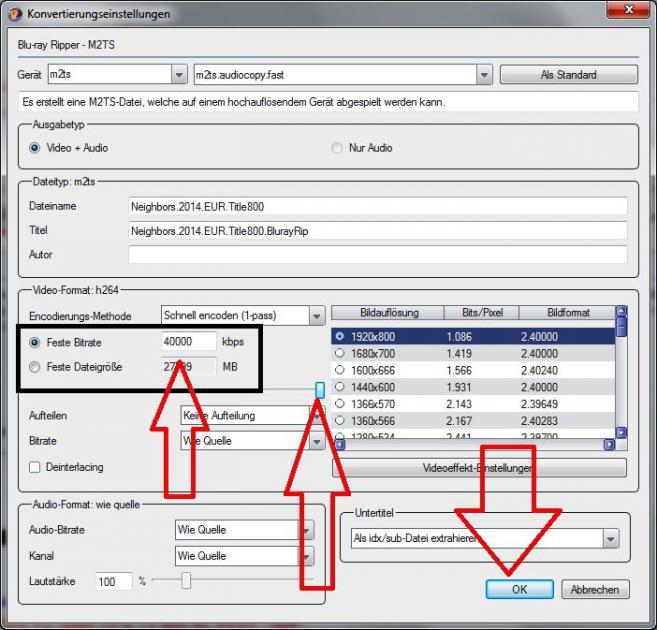Viewport: 657px width, 630px height.
Task: Select the 1440x600 resolution option
Action: (340, 387)
